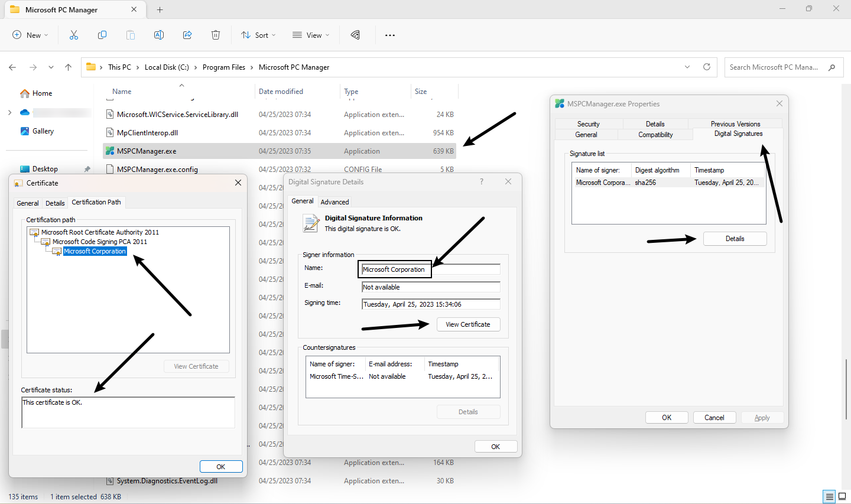Click the Signing time field
Screen dimensions: 851x504
(x=431, y=304)
